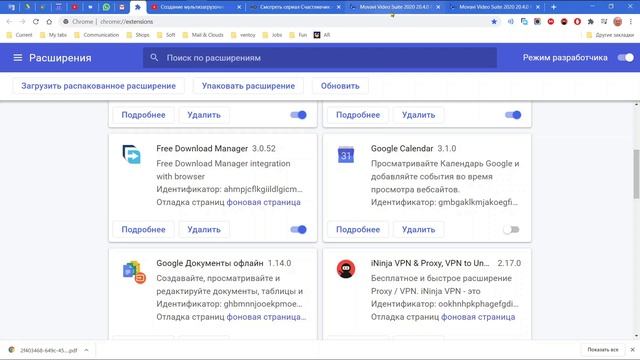The width and height of the screenshot is (640, 360).
Task: Open the Current bookmarks folder
Action: (x=19, y=35)
